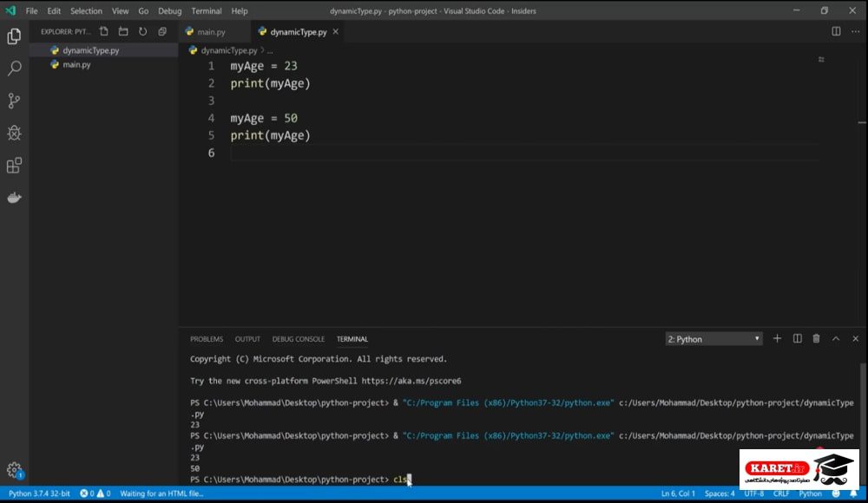
Task: Change end of line sequence CRLF
Action: tap(781, 493)
